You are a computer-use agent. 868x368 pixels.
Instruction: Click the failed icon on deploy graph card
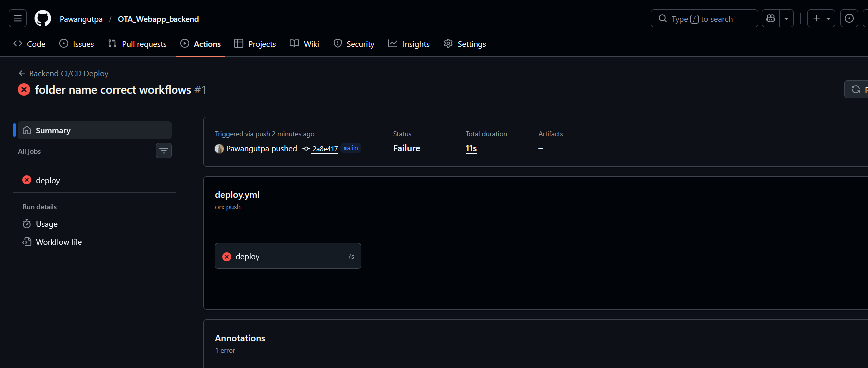(227, 257)
